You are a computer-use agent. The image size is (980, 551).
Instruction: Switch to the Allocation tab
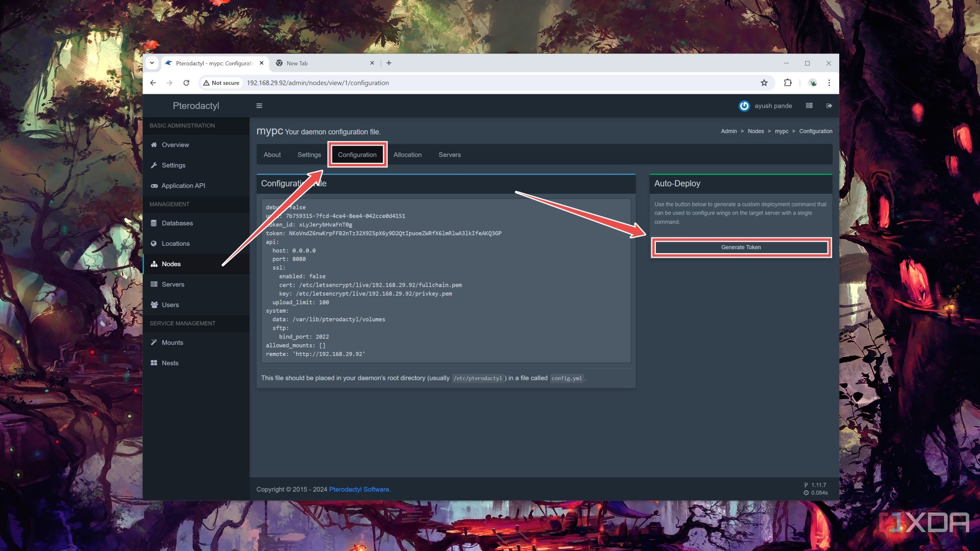[407, 155]
